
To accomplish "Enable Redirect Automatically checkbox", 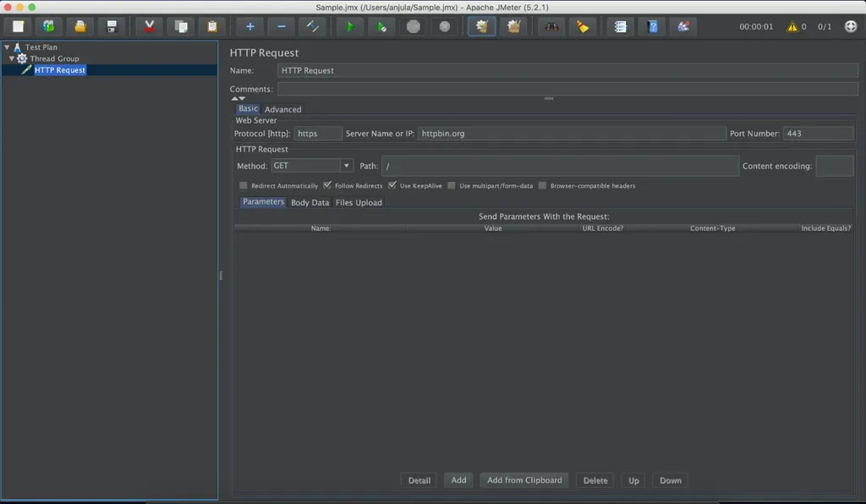I will pos(243,185).
